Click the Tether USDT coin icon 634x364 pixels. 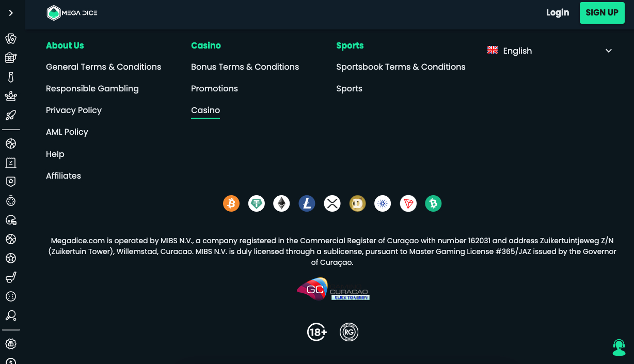point(257,203)
